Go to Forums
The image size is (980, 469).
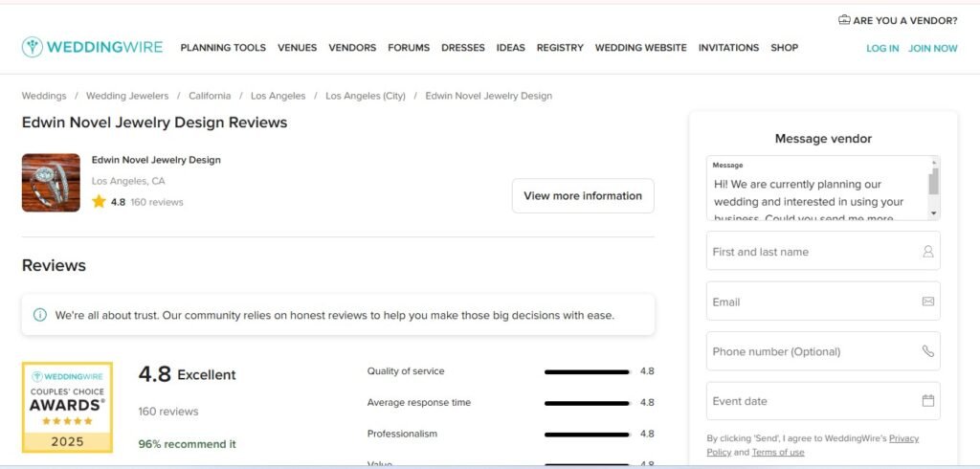(409, 48)
